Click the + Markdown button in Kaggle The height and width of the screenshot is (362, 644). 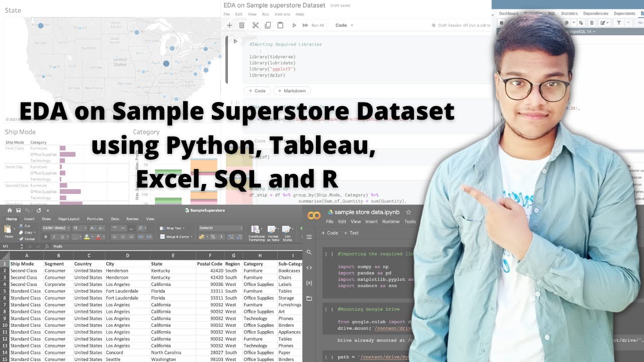(x=292, y=91)
